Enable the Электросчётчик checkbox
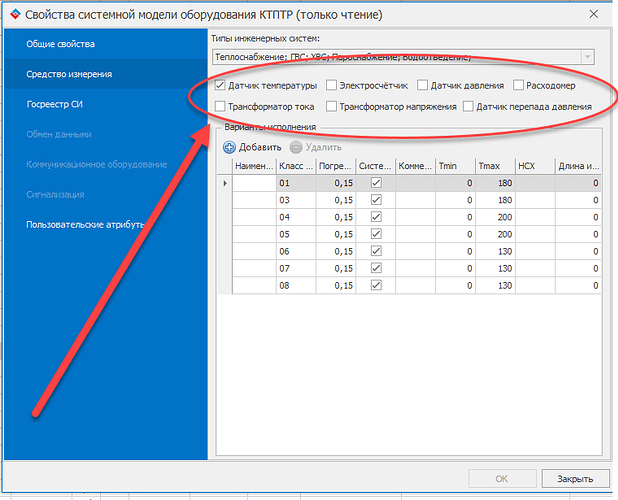This screenshot has height=500, width=618. 332,86
